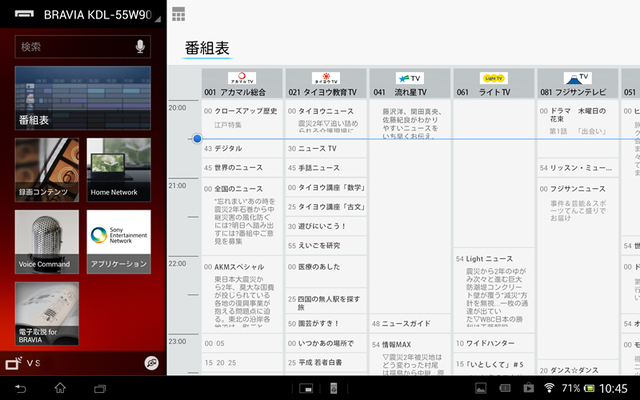Tap the microphone icon in search box
This screenshot has width=640, height=400.
pos(139,47)
